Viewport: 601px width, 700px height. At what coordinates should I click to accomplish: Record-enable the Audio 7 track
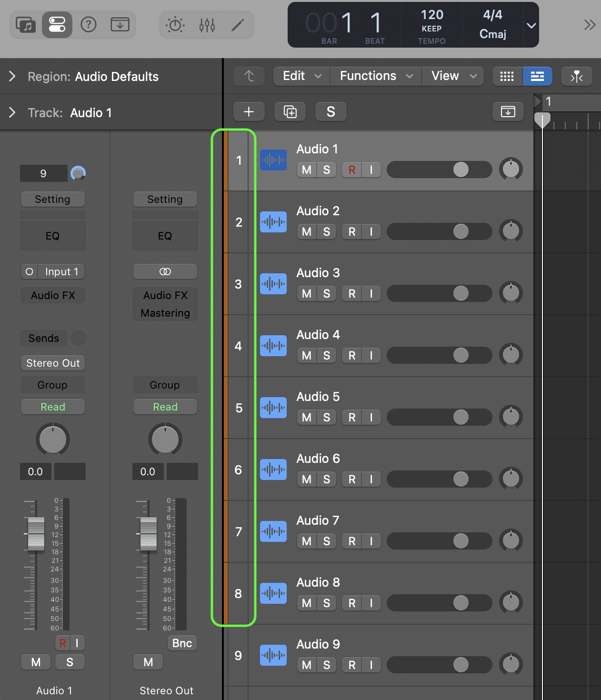(x=352, y=541)
